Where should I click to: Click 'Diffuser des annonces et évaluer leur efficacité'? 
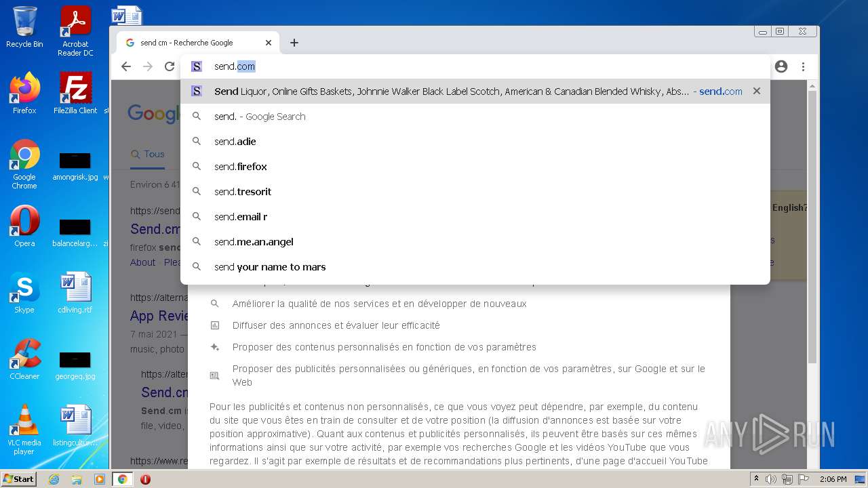336,325
